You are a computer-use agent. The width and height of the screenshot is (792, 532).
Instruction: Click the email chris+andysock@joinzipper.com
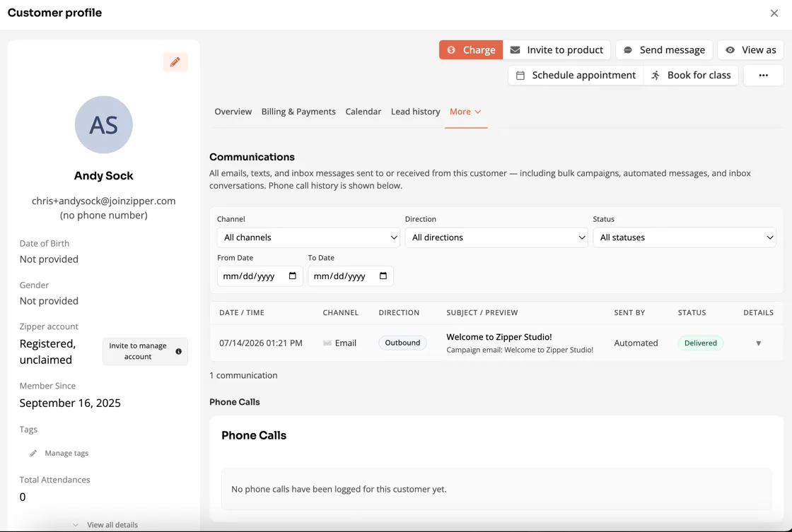click(103, 201)
